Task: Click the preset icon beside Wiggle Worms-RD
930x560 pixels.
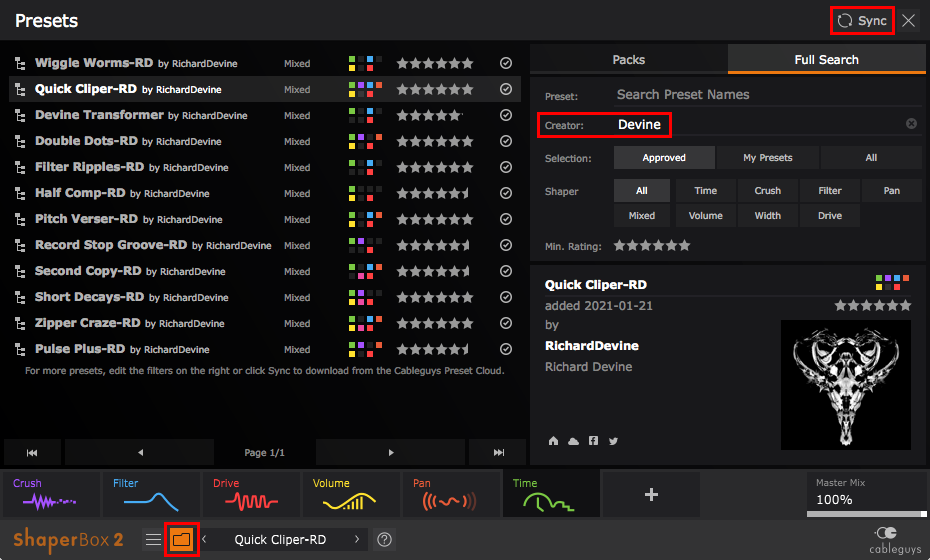Action: [20, 63]
